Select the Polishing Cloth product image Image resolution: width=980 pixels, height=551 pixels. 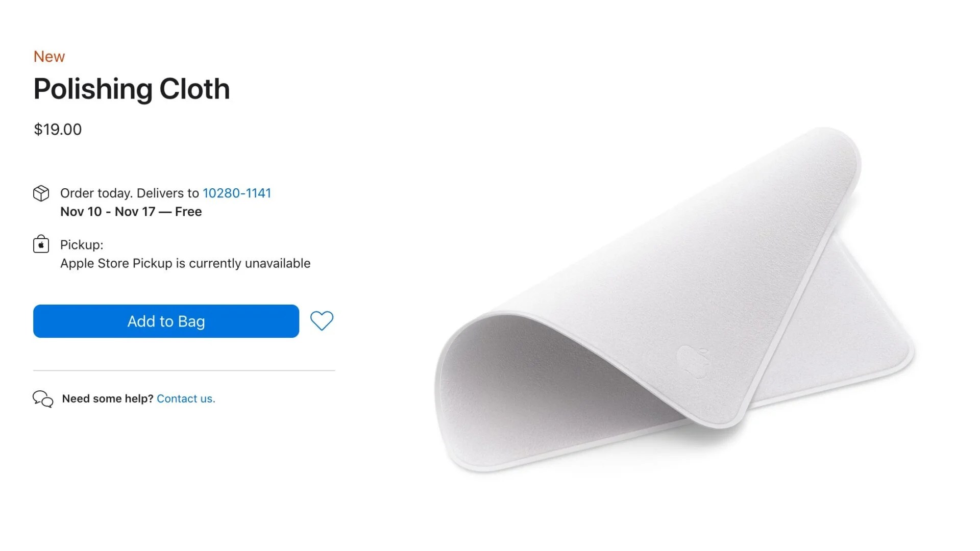[675, 300]
